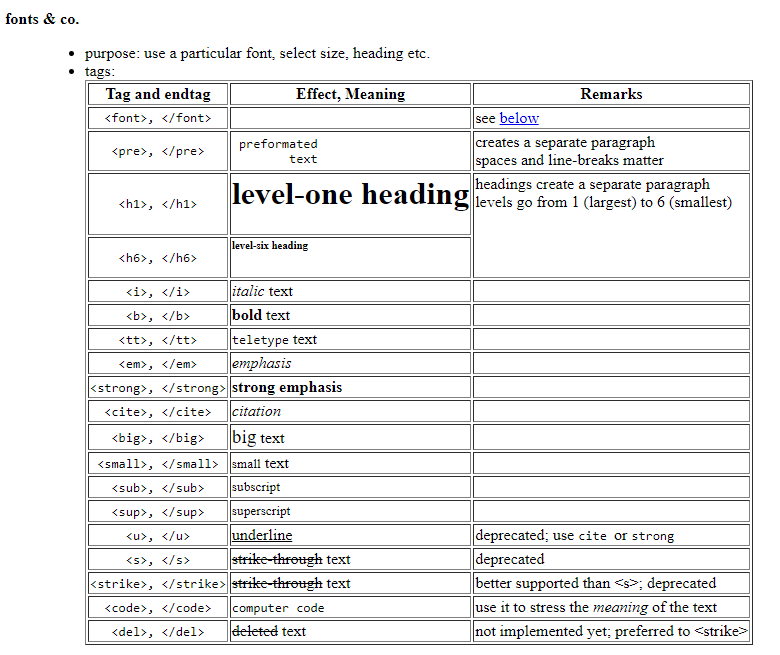
Task: Click the "subscript" sample text
Action: (256, 488)
